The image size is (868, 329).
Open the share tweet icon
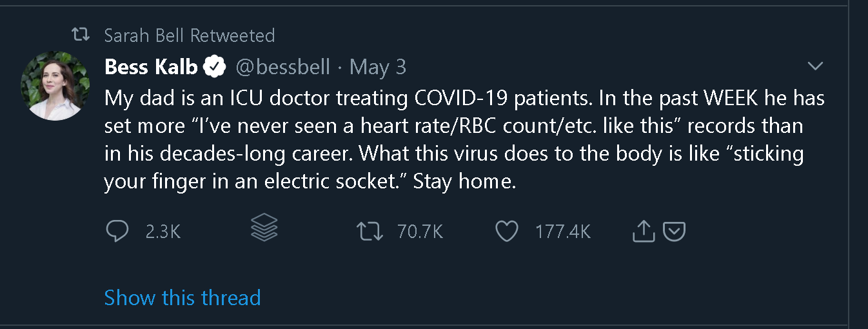pos(642,231)
